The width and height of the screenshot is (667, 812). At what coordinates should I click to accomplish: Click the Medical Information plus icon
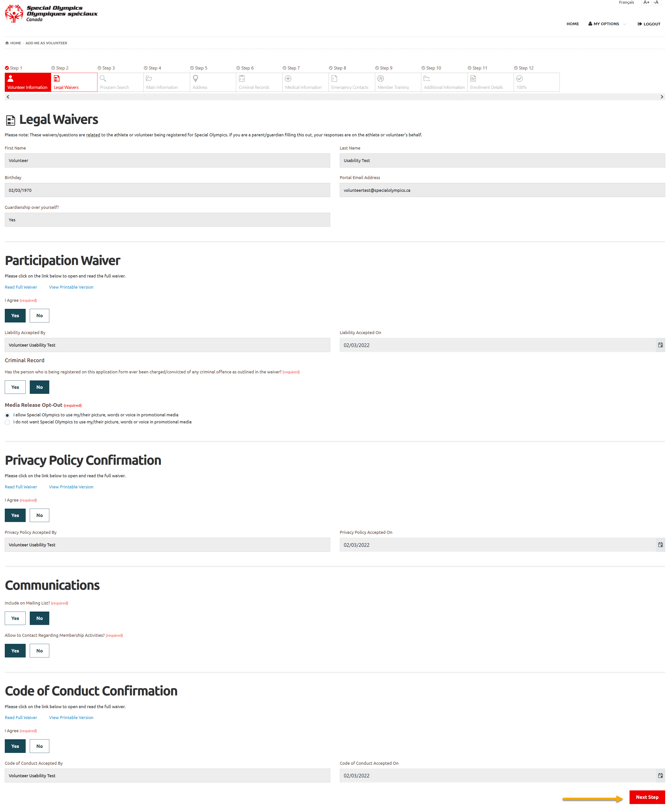tap(288, 78)
